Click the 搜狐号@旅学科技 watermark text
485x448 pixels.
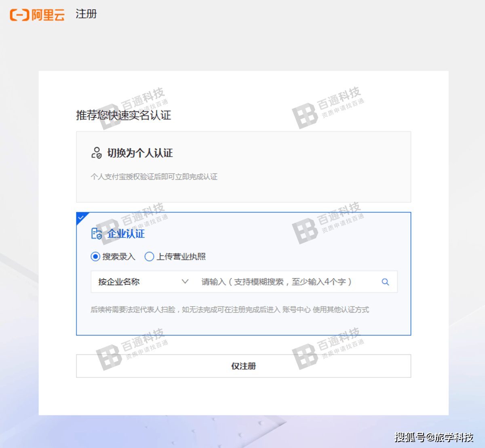click(x=434, y=437)
